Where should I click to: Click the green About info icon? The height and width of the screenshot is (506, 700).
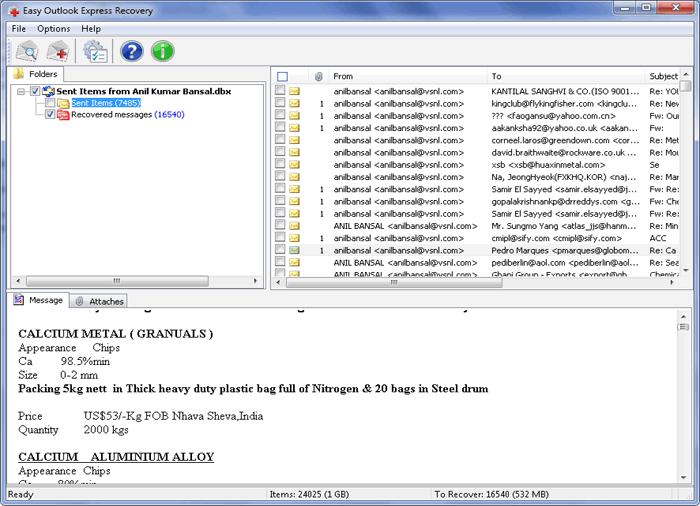tap(162, 51)
